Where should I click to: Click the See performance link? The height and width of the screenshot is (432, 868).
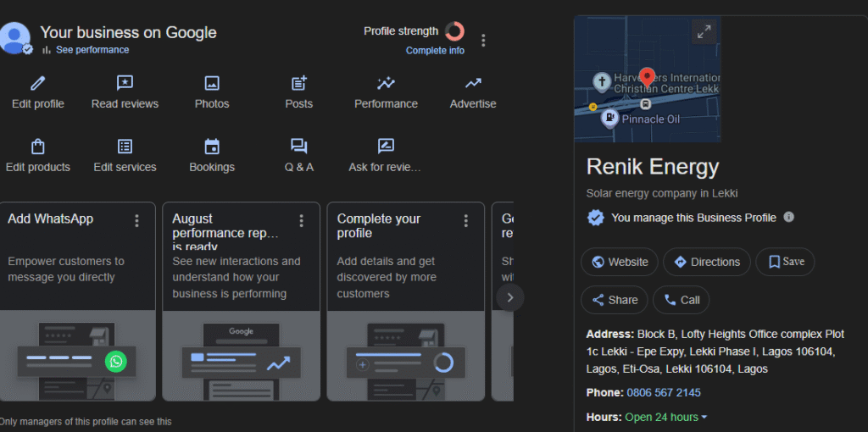click(x=92, y=50)
